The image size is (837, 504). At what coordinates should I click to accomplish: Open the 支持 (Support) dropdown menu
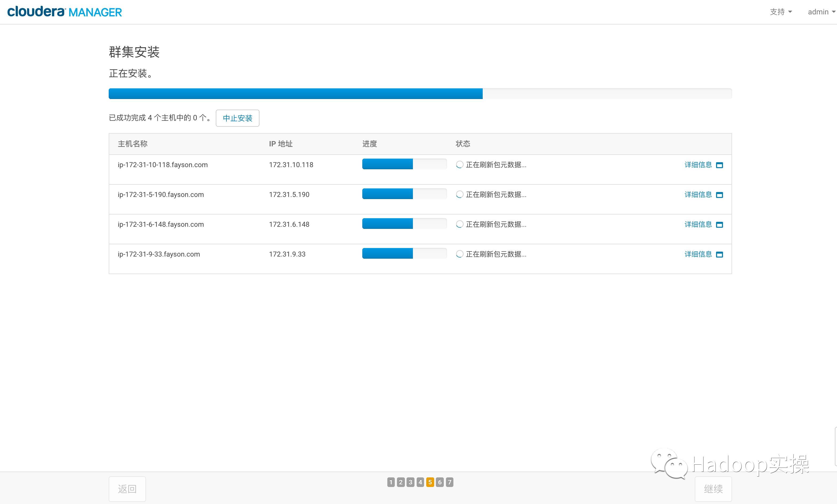point(780,12)
